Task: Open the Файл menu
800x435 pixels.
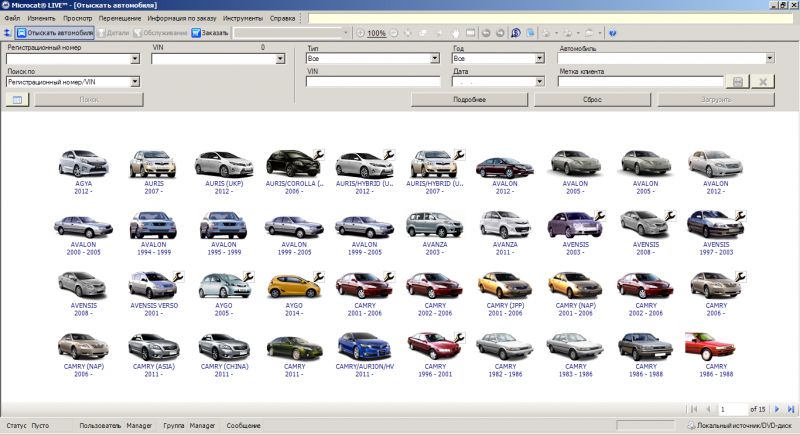Action: pos(12,18)
